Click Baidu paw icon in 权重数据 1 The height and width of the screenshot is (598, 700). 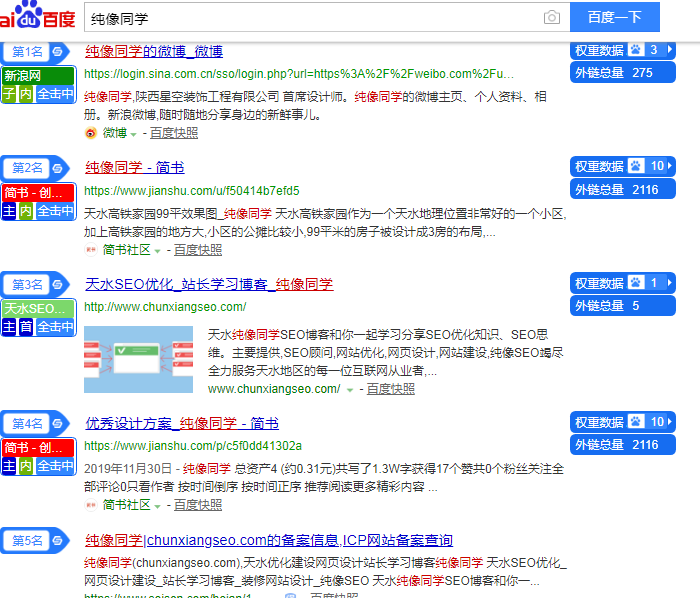(636, 282)
